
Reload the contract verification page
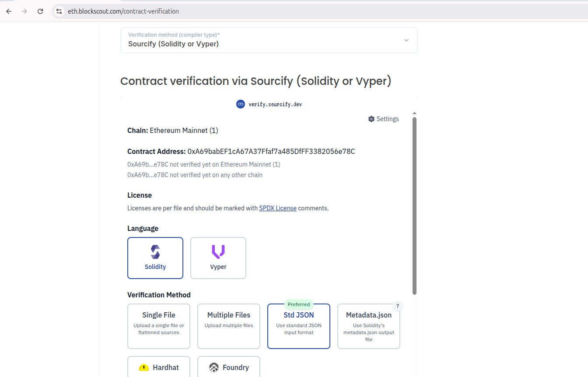coord(40,11)
